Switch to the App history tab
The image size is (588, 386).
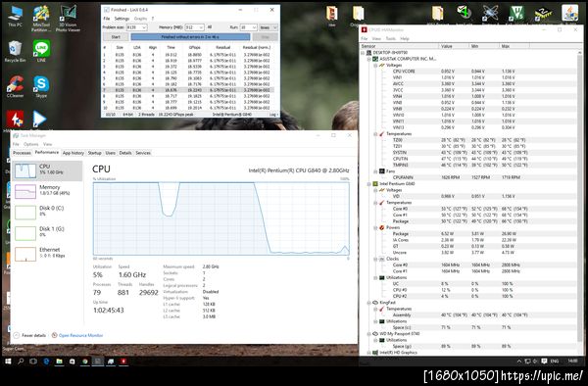(x=73, y=153)
